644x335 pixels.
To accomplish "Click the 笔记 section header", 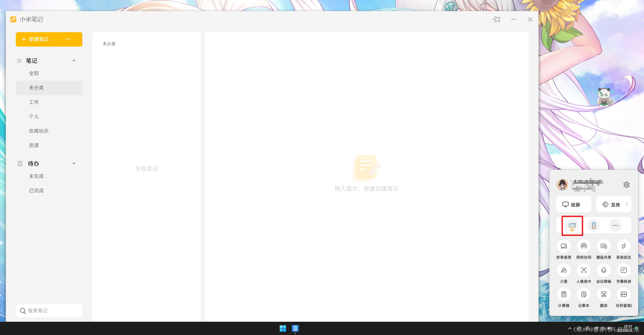I will (x=31, y=61).
